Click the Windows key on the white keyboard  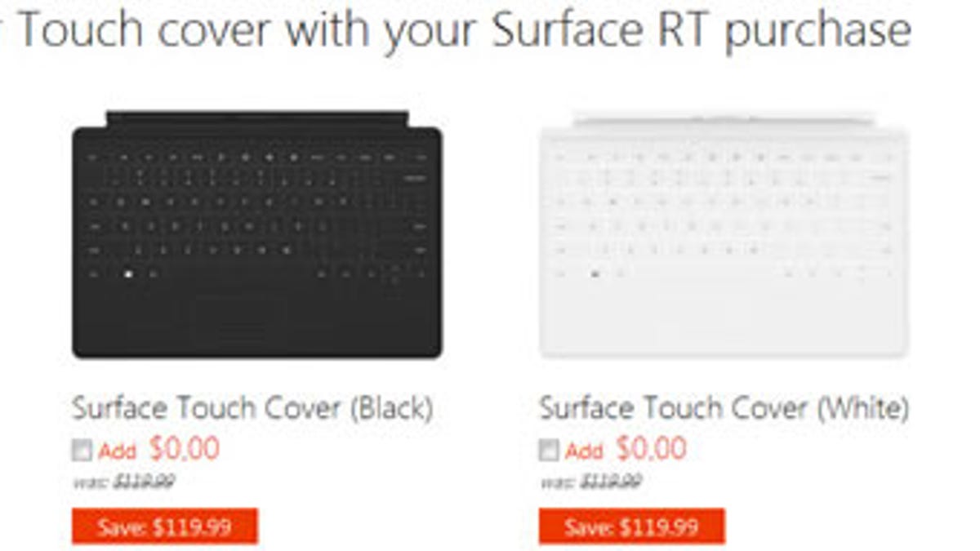[x=595, y=274]
